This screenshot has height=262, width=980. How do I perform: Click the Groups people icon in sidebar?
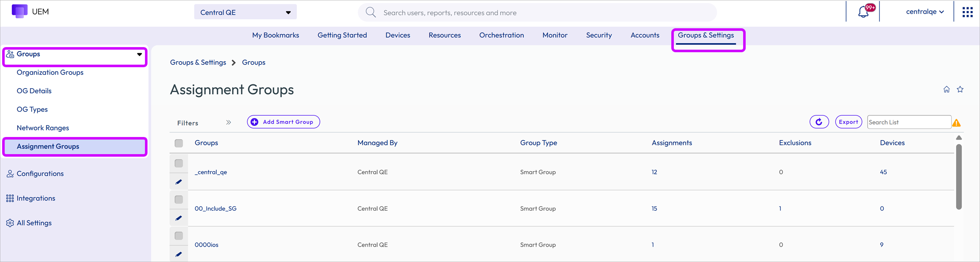coord(10,54)
